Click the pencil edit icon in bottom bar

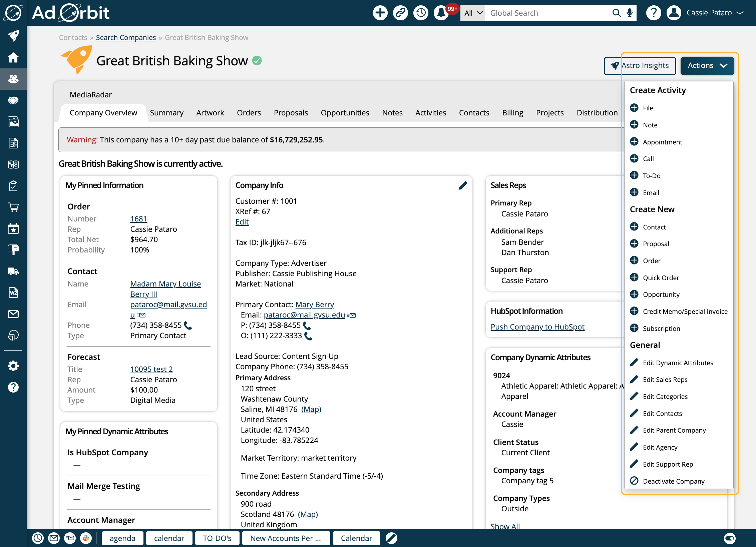coord(391,538)
